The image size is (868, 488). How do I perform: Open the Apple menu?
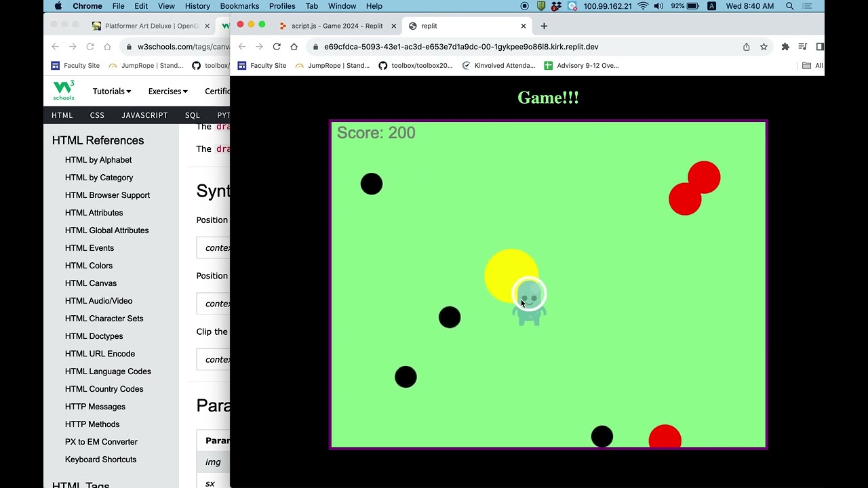(58, 6)
